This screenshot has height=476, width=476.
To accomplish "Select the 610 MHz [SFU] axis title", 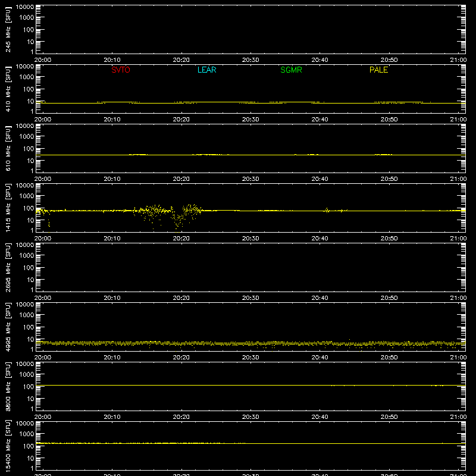I will (x=8, y=149).
